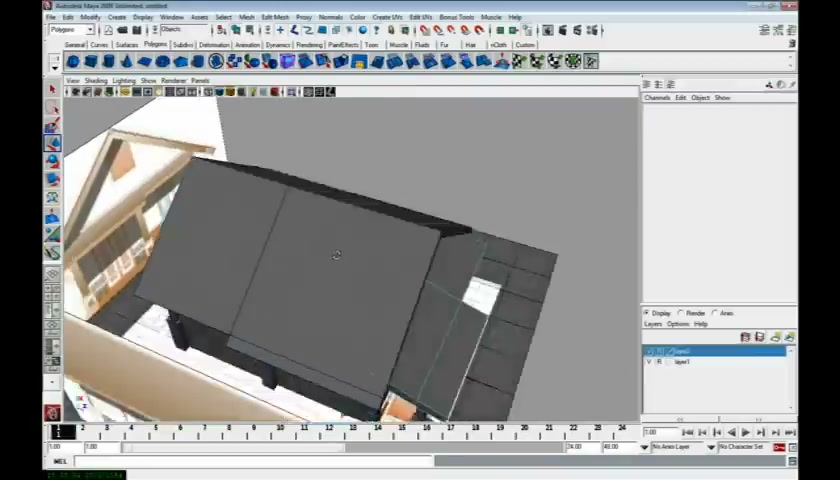This screenshot has width=840, height=480.
Task: Switch to the Animation shelf tab
Action: coord(248,45)
